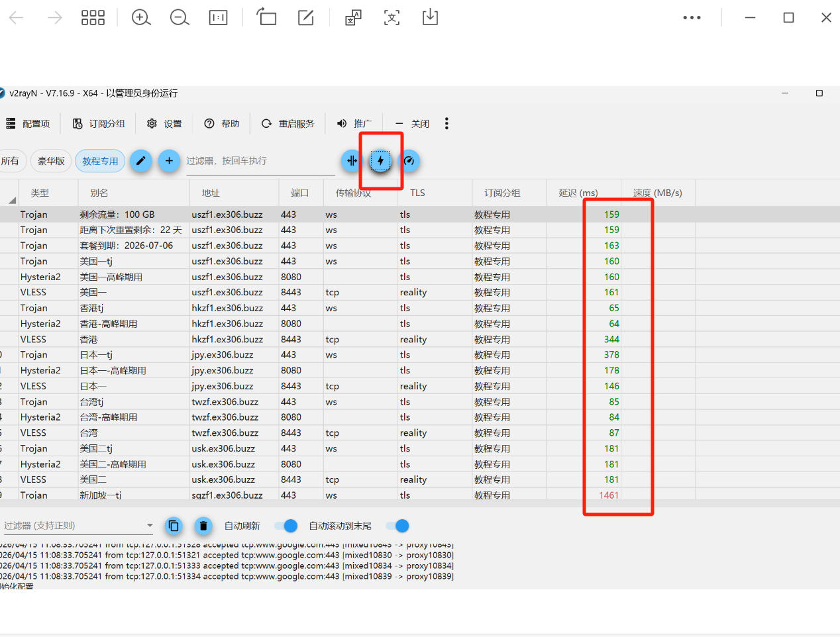The image size is (840, 637).
Task: Rotate the image using the rotate icon
Action: [266, 18]
